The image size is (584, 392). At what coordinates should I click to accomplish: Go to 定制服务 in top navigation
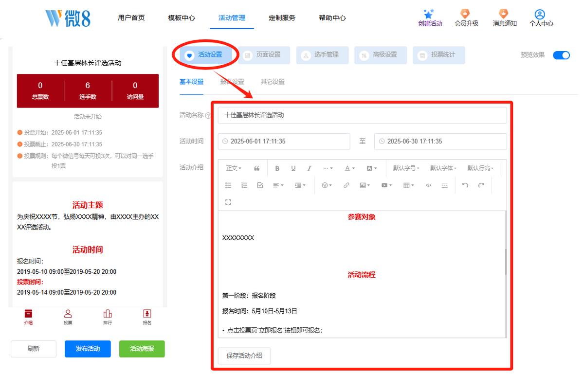(x=282, y=18)
